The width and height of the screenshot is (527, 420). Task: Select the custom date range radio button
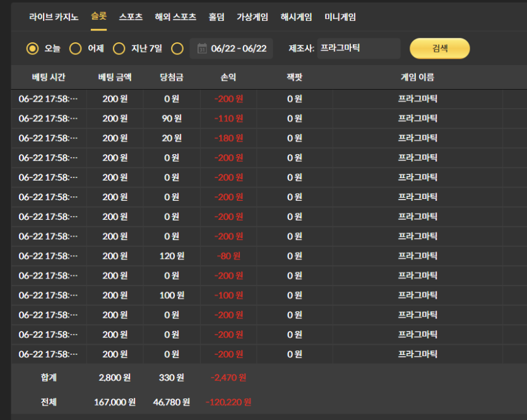(177, 49)
